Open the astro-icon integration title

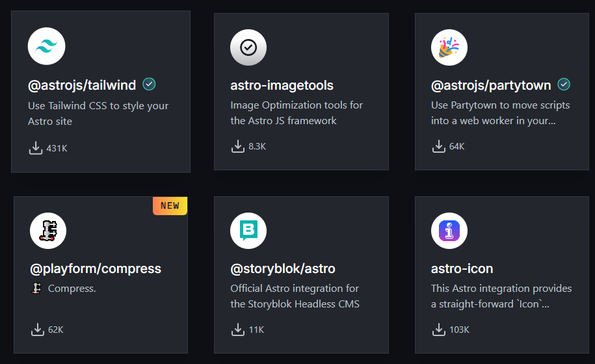[x=462, y=268]
